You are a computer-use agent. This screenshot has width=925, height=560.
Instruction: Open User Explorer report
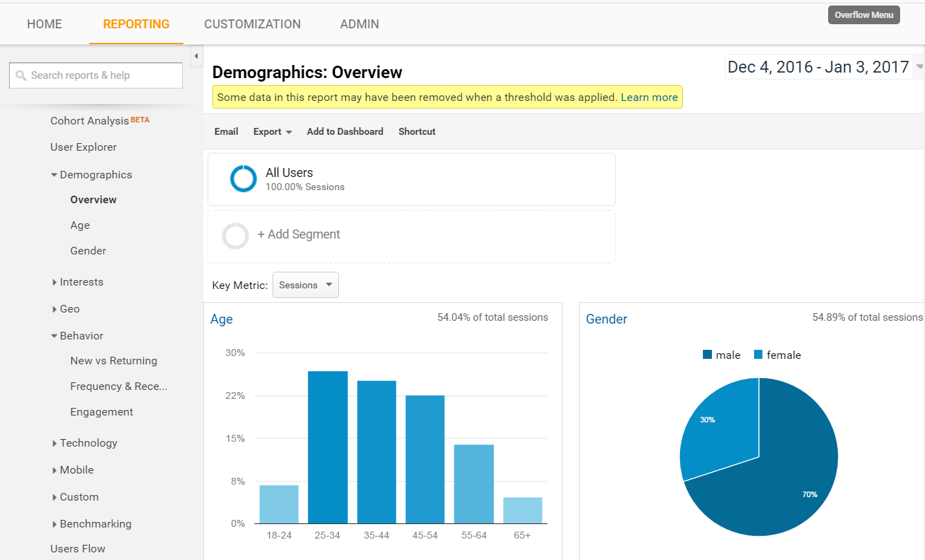84,147
